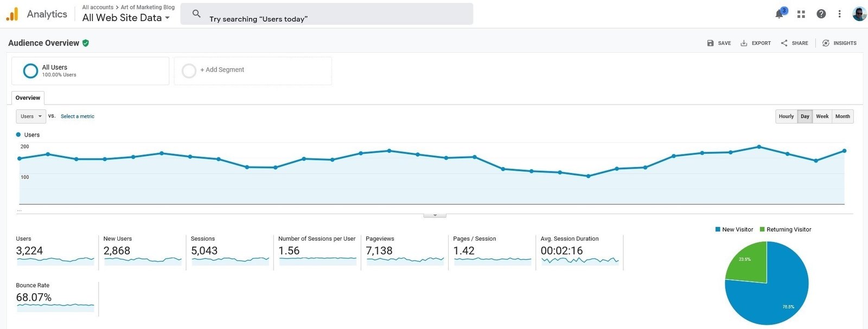Click the Sessions value 5,043
This screenshot has height=329, width=868.
pyautogui.click(x=204, y=251)
